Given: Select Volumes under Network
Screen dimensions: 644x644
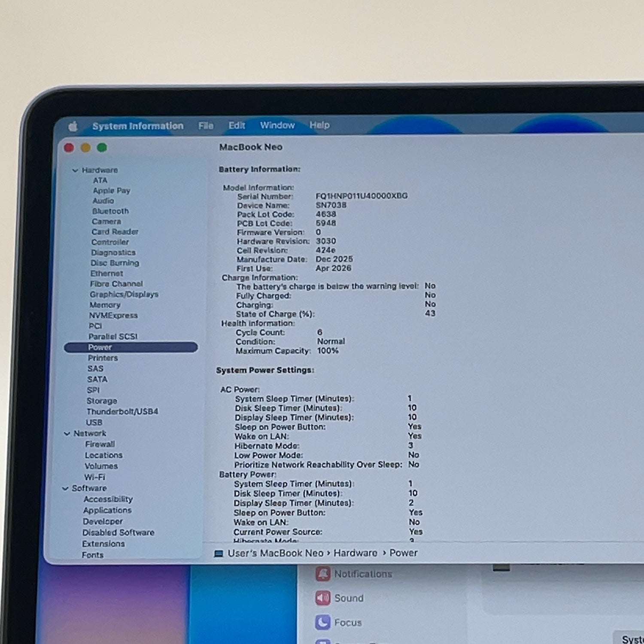Looking at the screenshot, I should pos(101,466).
